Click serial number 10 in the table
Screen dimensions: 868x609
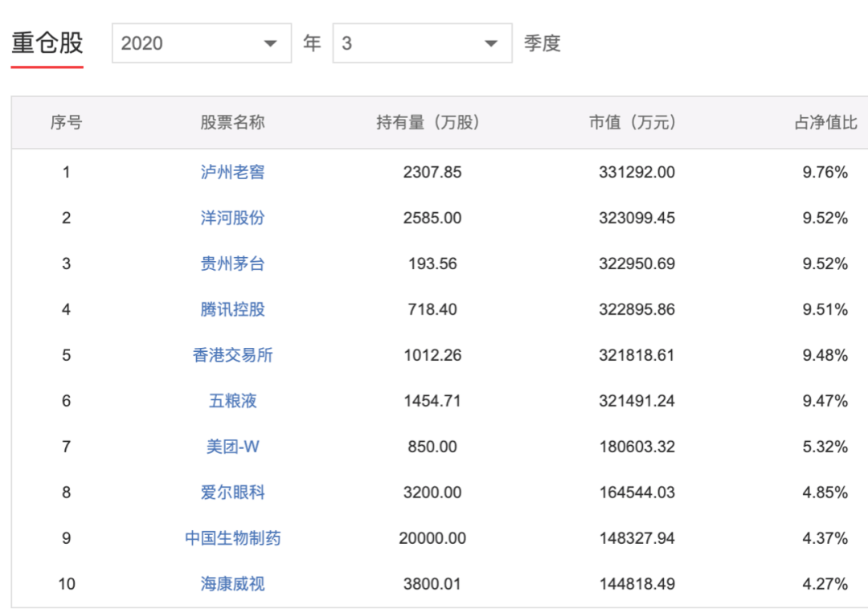[x=67, y=583]
